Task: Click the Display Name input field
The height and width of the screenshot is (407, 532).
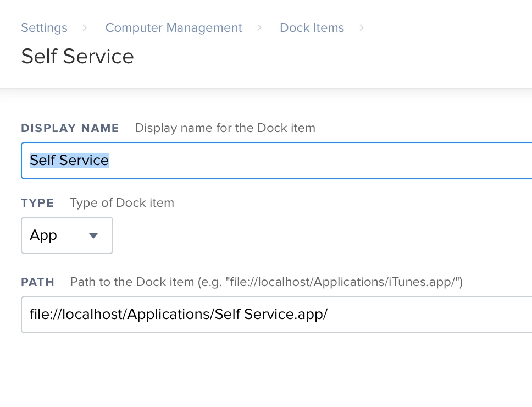Action: point(276,161)
